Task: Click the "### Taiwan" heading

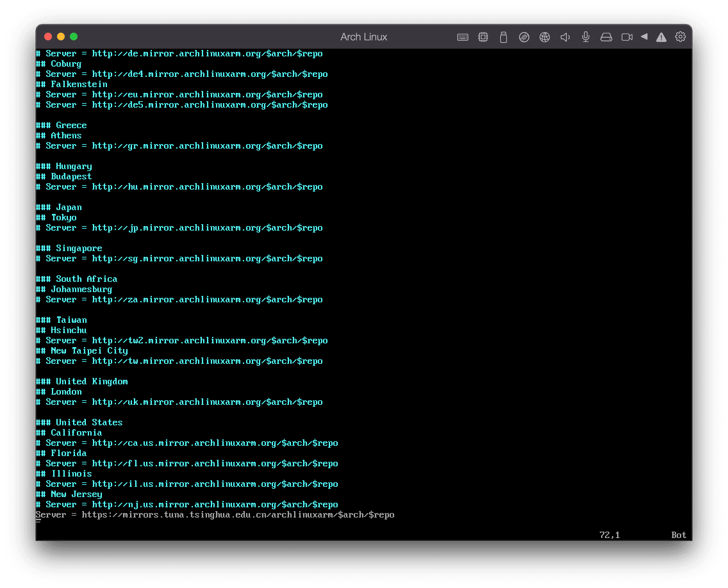Action: pos(61,320)
